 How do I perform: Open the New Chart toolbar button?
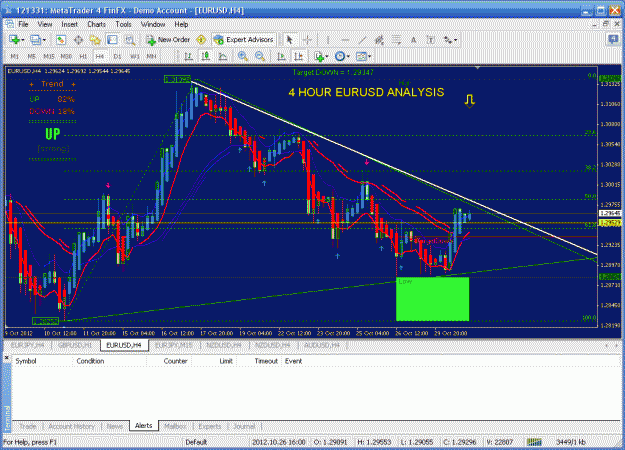(15, 39)
